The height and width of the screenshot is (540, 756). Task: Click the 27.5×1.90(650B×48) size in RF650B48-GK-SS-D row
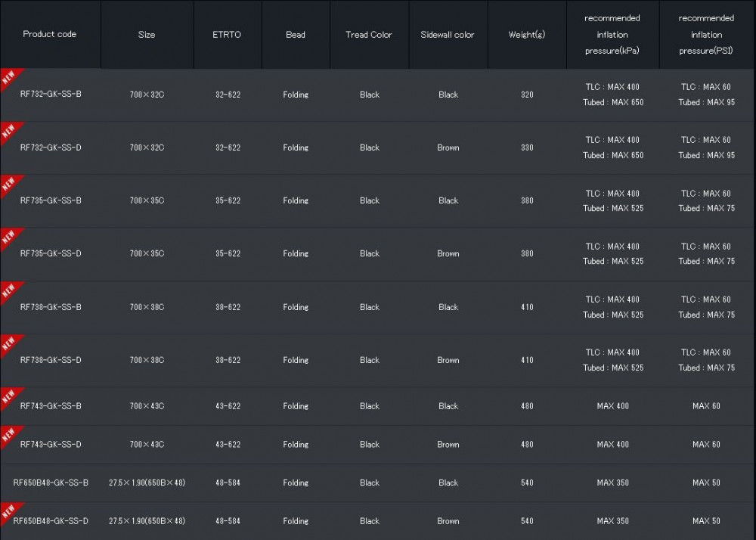point(147,521)
